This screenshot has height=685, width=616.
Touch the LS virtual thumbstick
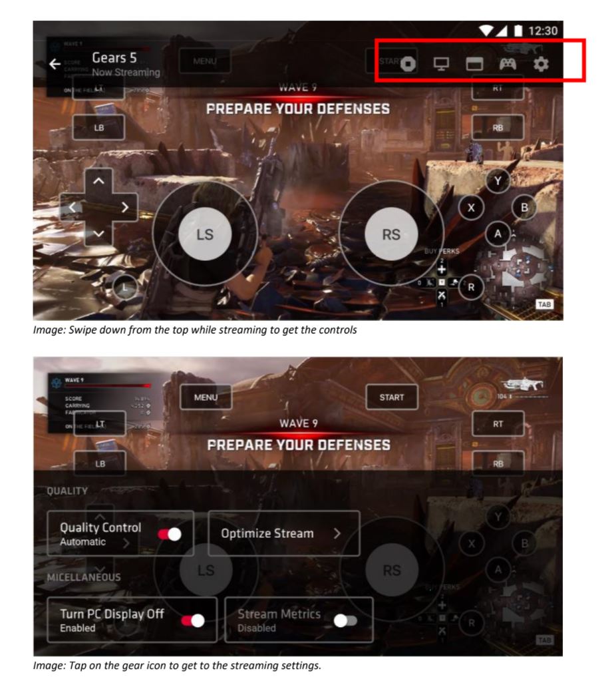[x=205, y=234]
